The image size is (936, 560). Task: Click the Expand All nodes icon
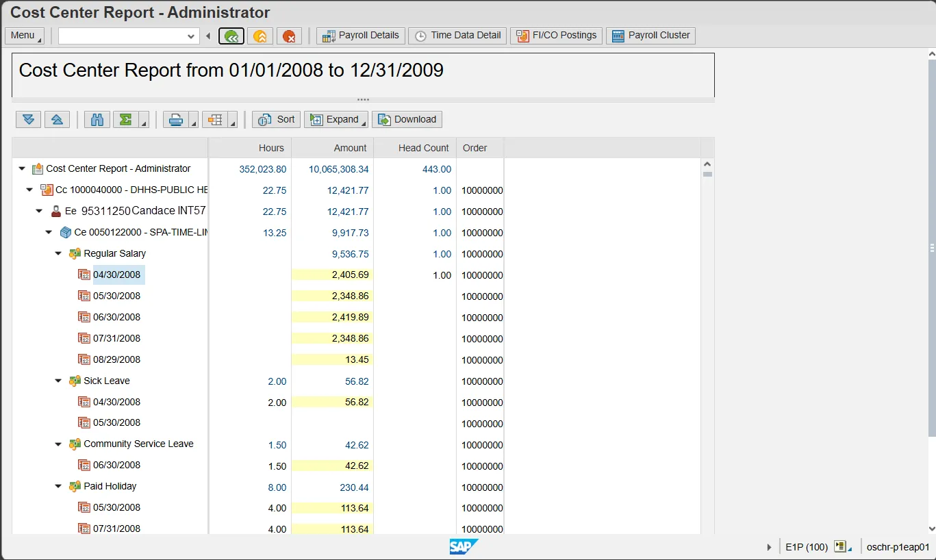[28, 120]
